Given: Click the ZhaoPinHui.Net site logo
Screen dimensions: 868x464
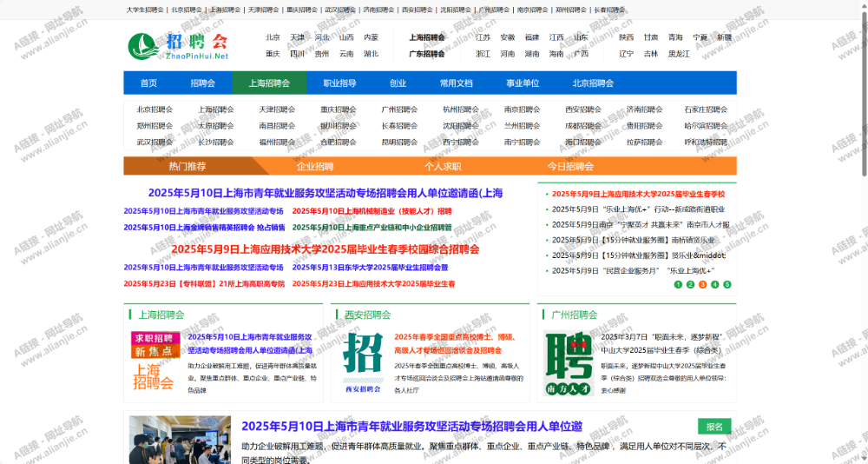Looking at the screenshot, I should (x=178, y=46).
